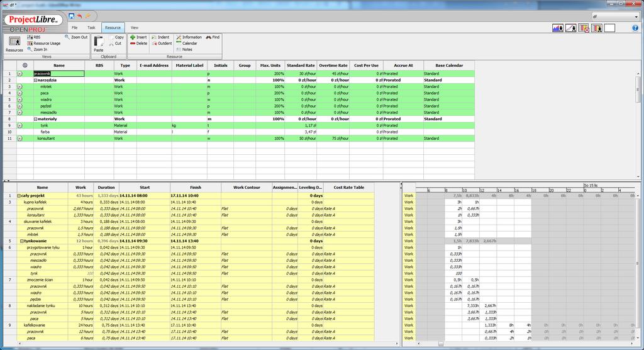Screen dimensions: 644x350
Task: Click Zoom Out in Views group
Action: pos(76,37)
